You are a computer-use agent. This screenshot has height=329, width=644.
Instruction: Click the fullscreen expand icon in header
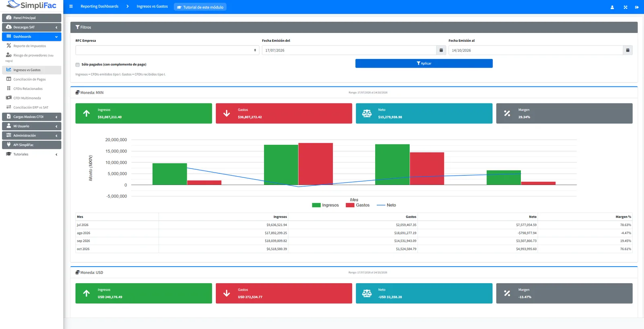pos(625,7)
